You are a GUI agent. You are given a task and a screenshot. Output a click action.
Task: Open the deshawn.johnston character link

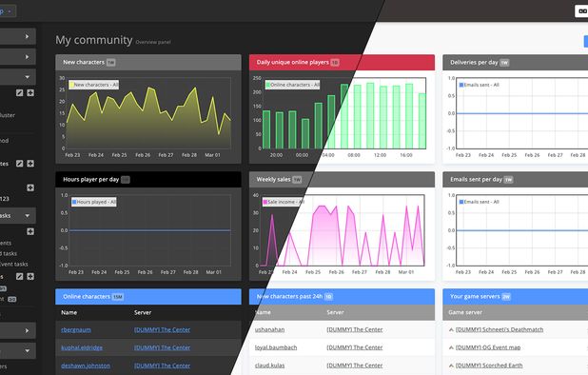pyautogui.click(x=86, y=365)
